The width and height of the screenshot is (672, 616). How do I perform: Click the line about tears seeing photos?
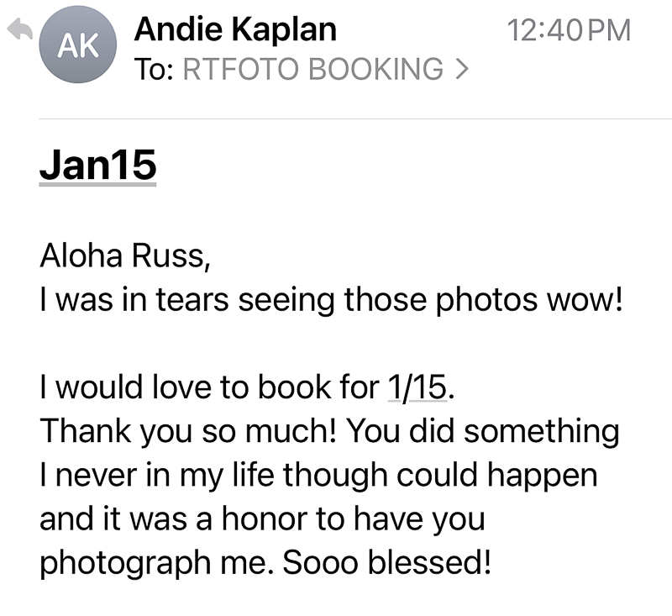pyautogui.click(x=331, y=300)
